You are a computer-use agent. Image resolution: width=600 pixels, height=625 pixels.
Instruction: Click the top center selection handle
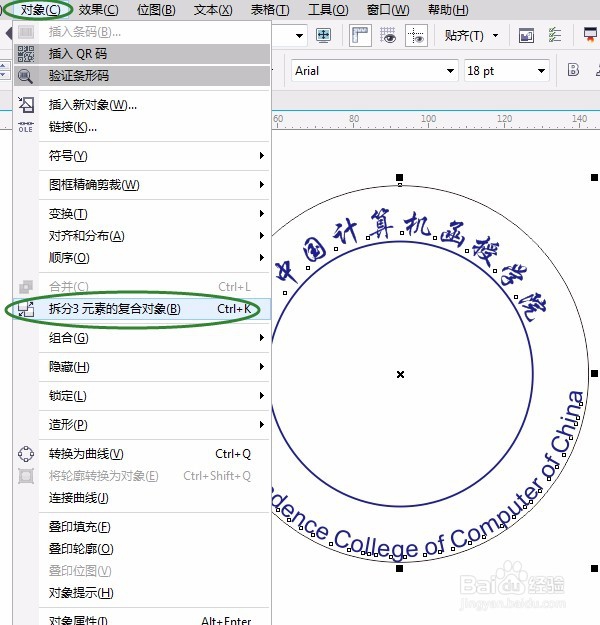click(x=399, y=177)
